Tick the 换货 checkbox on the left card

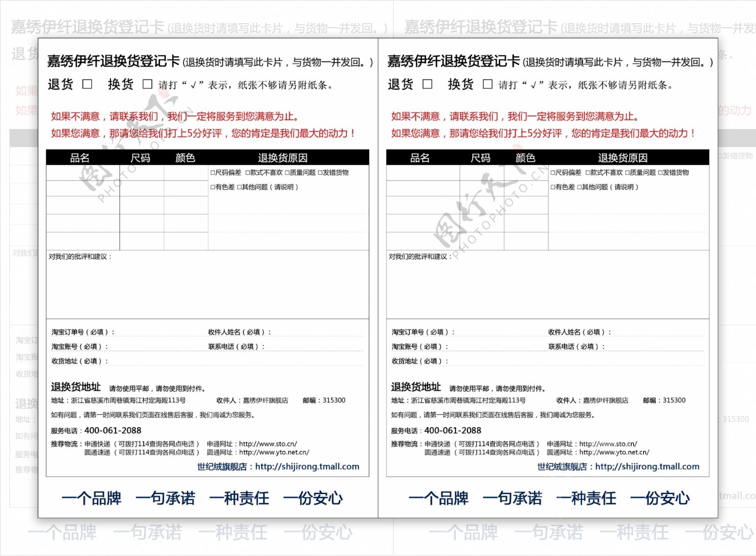[147, 84]
